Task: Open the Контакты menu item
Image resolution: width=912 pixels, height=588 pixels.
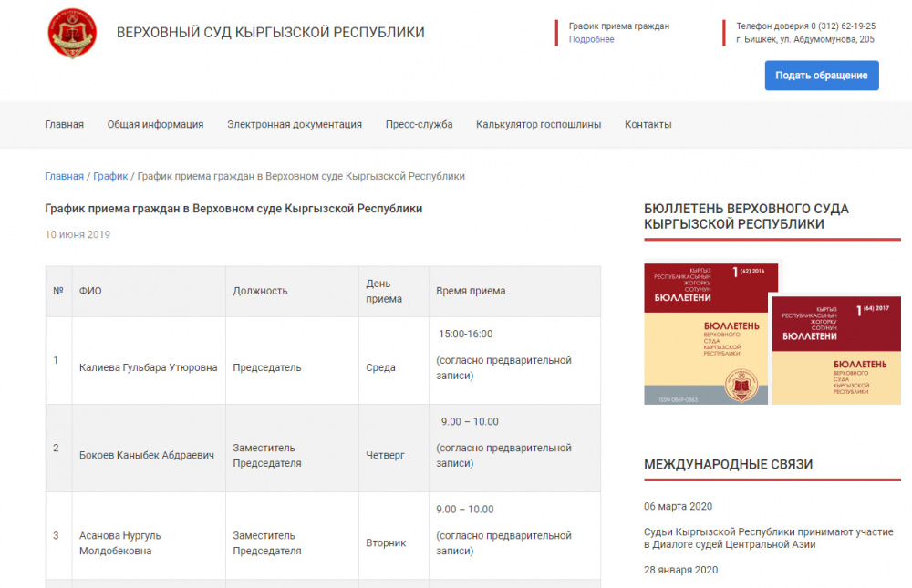Action: coord(648,124)
